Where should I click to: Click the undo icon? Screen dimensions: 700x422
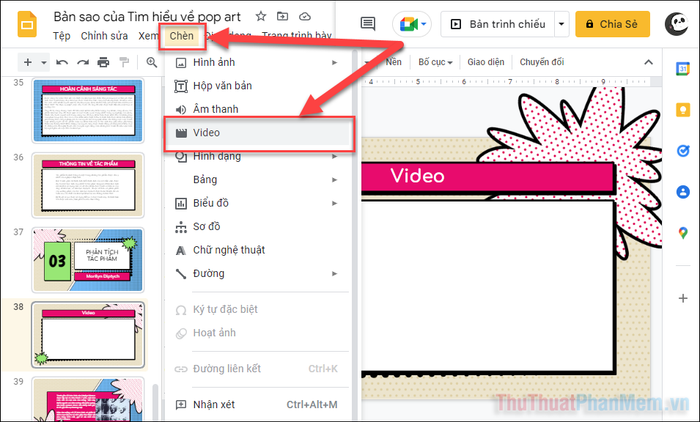point(62,62)
